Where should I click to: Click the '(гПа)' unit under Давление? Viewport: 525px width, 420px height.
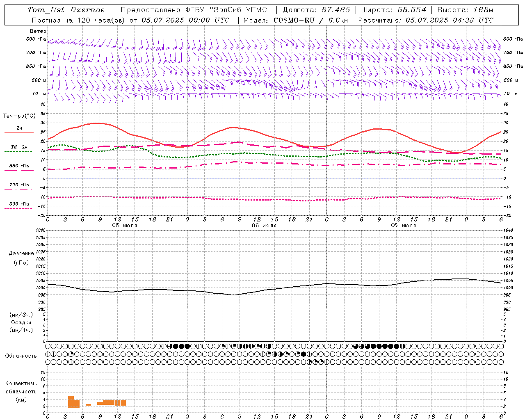[21, 262]
